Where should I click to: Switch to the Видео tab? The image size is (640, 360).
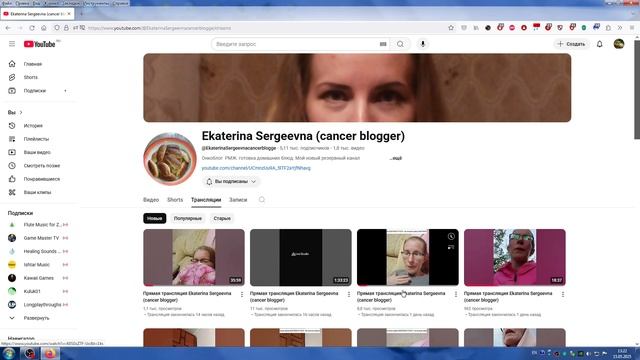coord(151,200)
